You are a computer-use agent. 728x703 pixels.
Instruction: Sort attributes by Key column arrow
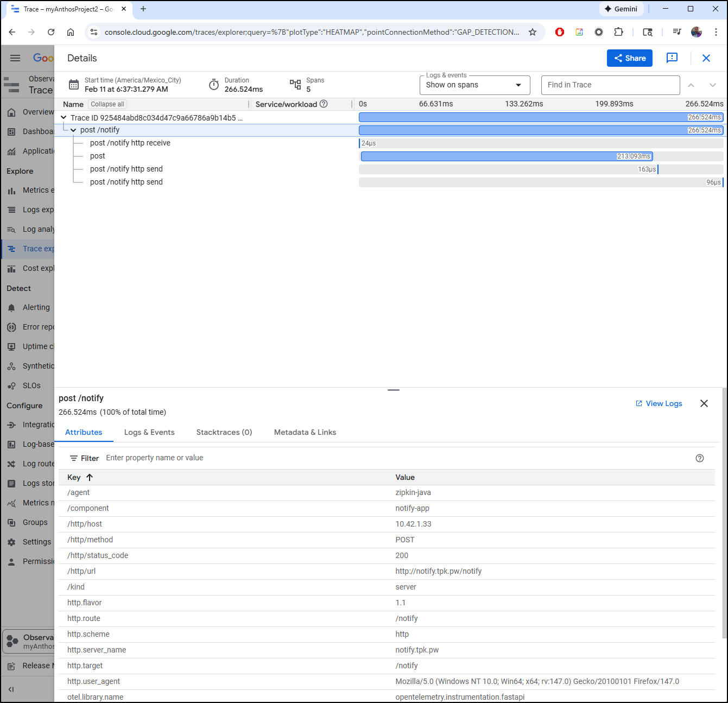coord(90,477)
